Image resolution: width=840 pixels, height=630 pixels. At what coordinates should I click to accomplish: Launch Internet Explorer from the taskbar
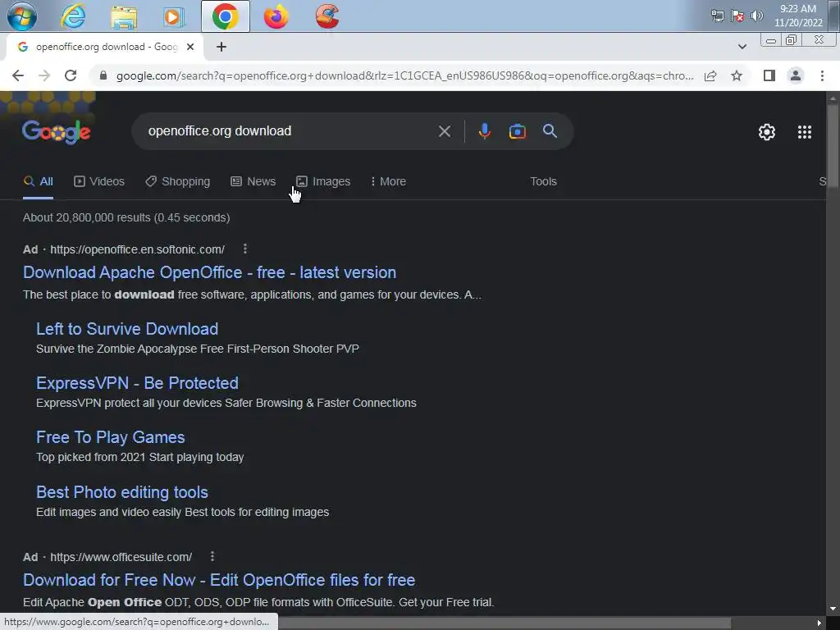73,16
